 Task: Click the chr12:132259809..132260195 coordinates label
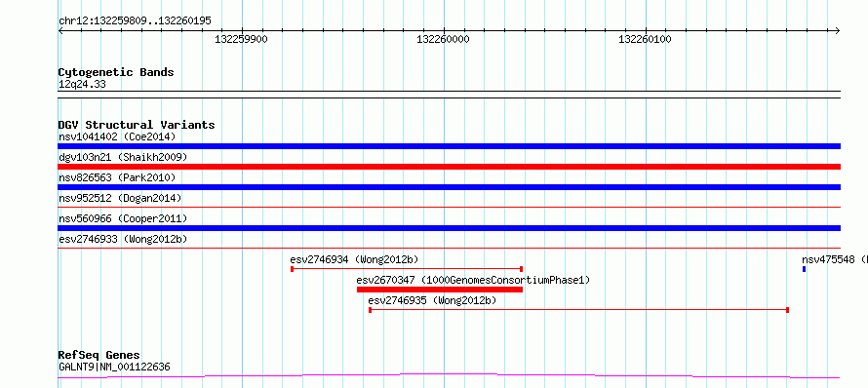pos(135,21)
